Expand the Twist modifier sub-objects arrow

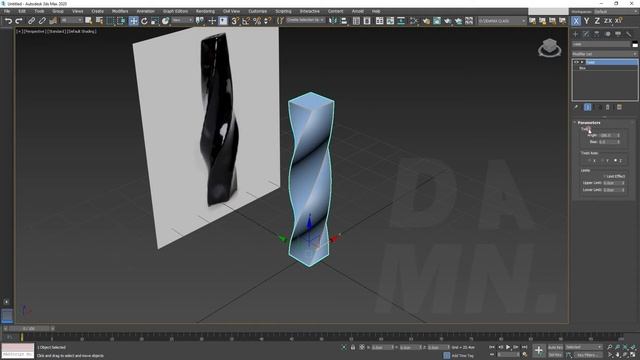tap(582, 62)
